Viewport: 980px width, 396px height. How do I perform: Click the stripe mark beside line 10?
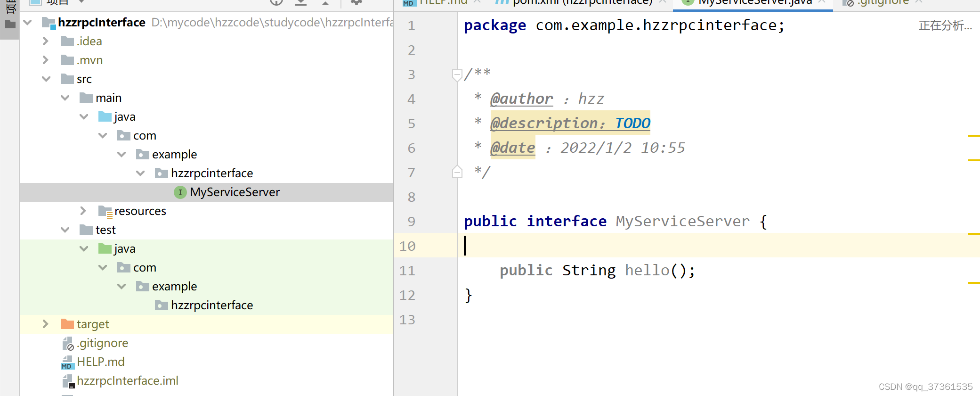click(x=973, y=234)
